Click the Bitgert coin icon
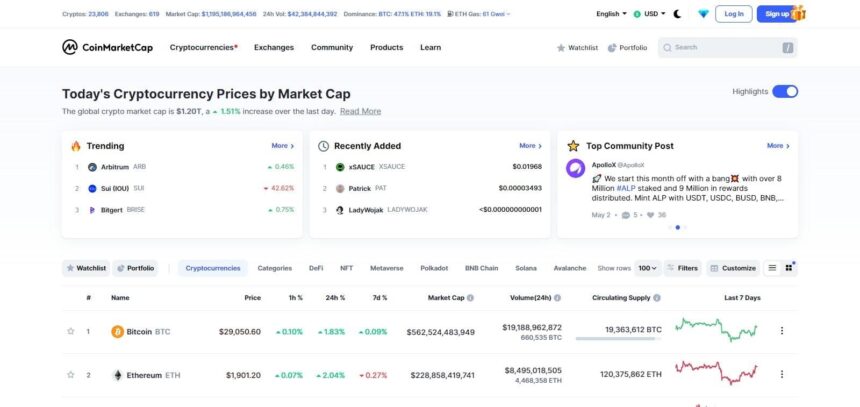Viewport: 860px width, 407px height. [x=92, y=210]
